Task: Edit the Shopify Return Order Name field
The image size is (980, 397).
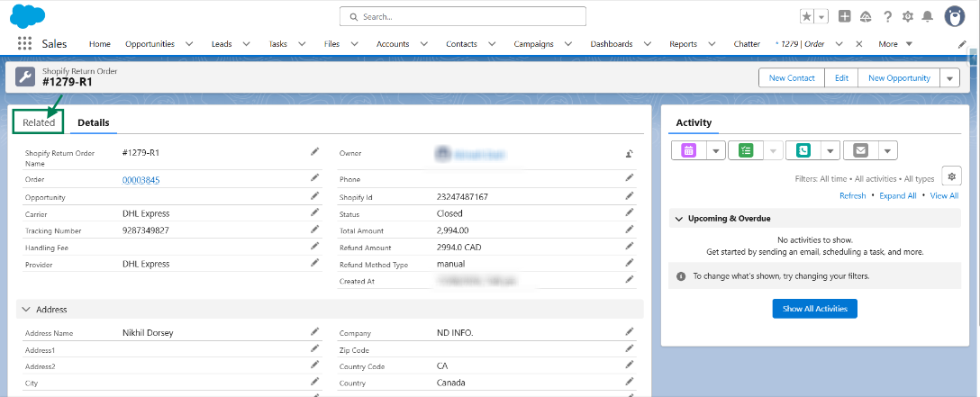Action: 315,151
